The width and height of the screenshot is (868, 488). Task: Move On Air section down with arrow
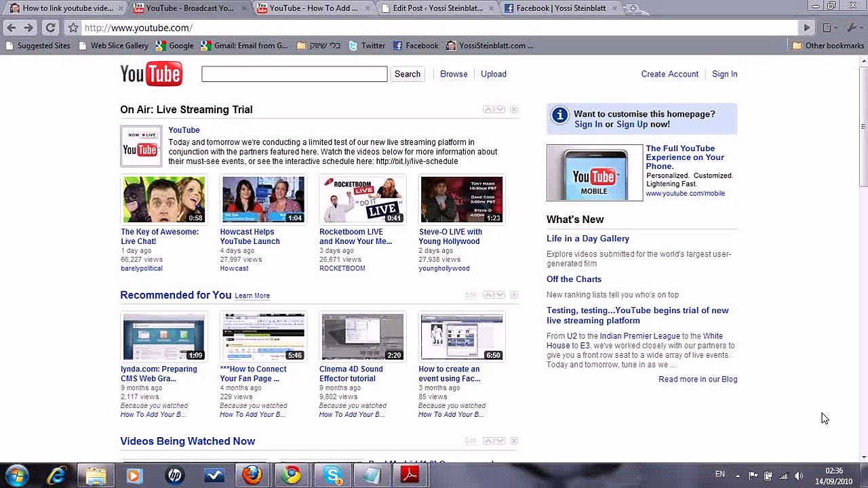(x=500, y=109)
